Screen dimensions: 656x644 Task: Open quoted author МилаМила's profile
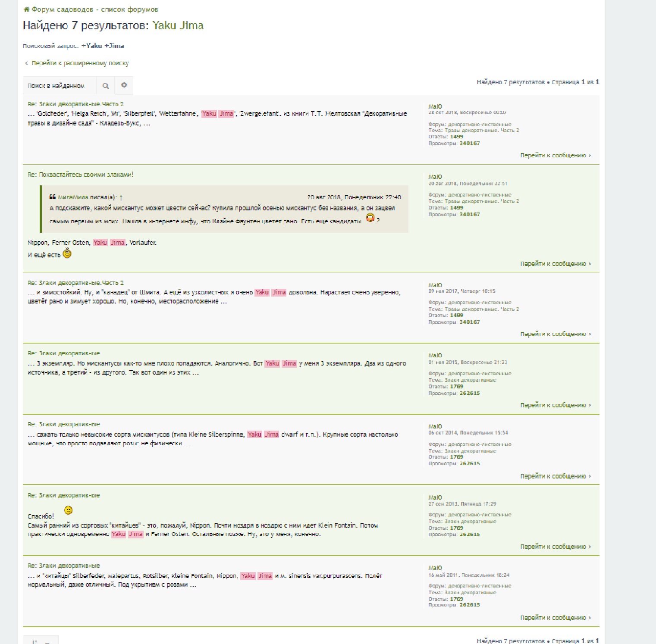click(x=72, y=197)
